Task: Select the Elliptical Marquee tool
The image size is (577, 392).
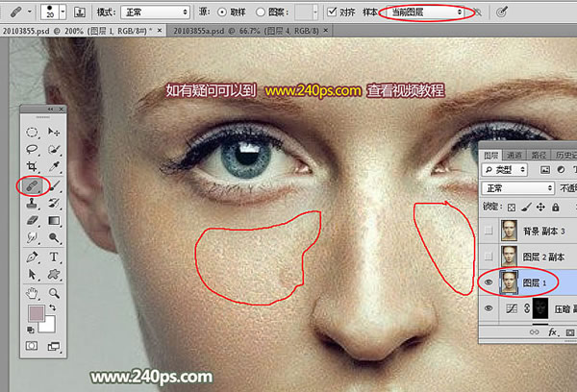Action: coord(32,132)
